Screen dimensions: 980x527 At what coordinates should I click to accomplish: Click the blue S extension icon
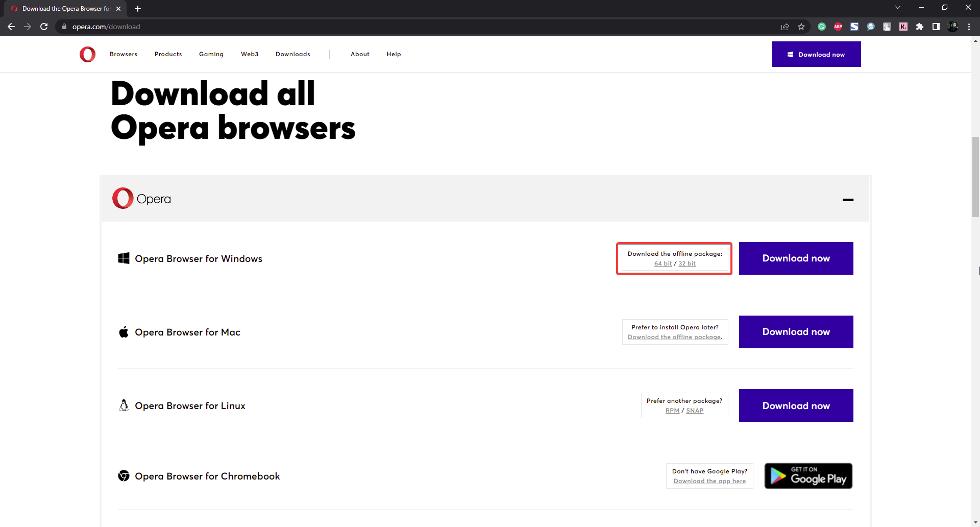pos(854,27)
